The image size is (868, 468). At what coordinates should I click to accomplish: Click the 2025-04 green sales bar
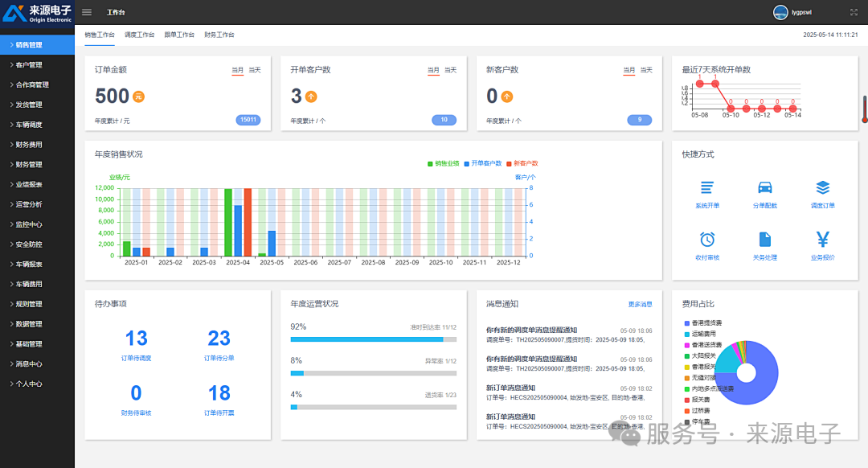pos(228,222)
